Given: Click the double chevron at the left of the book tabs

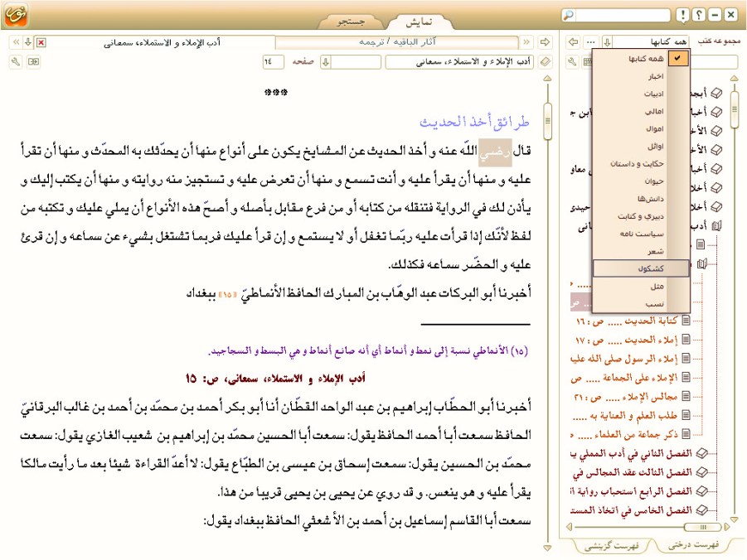Looking at the screenshot, I should coord(17,42).
